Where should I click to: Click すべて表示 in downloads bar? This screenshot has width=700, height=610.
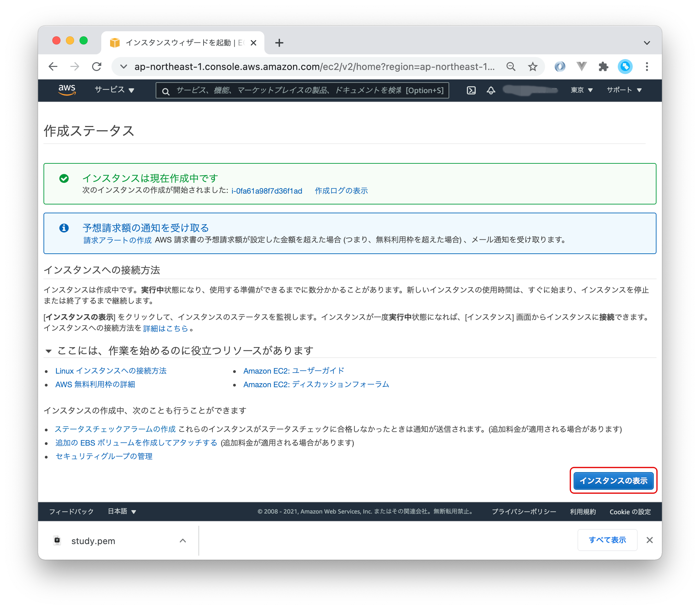pos(607,540)
